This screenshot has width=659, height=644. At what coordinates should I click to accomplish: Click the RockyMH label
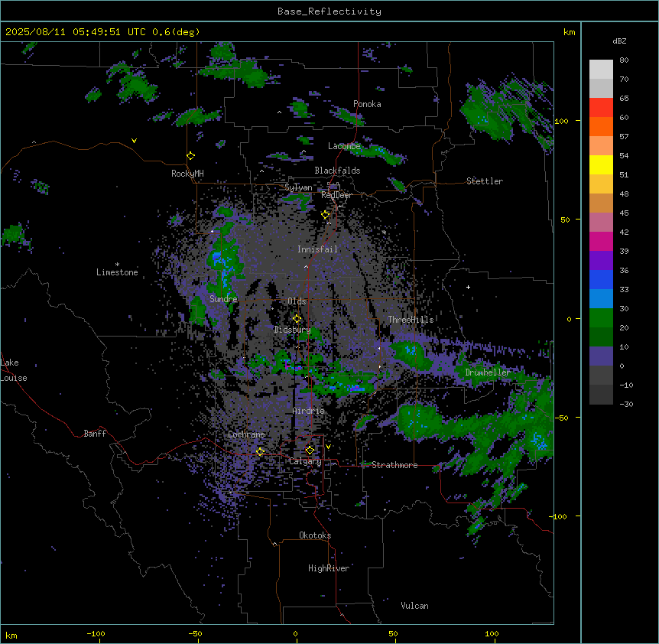(187, 174)
